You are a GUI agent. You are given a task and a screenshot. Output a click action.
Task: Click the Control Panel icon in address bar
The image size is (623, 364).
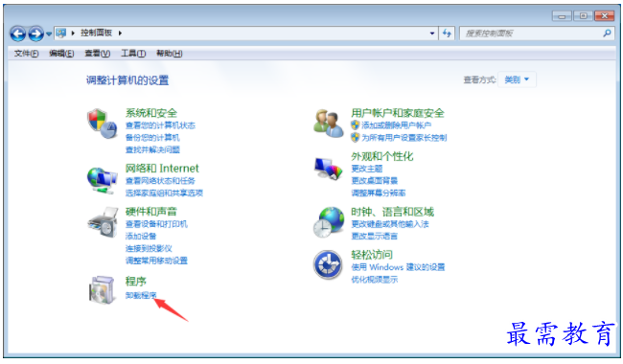pyautogui.click(x=60, y=33)
